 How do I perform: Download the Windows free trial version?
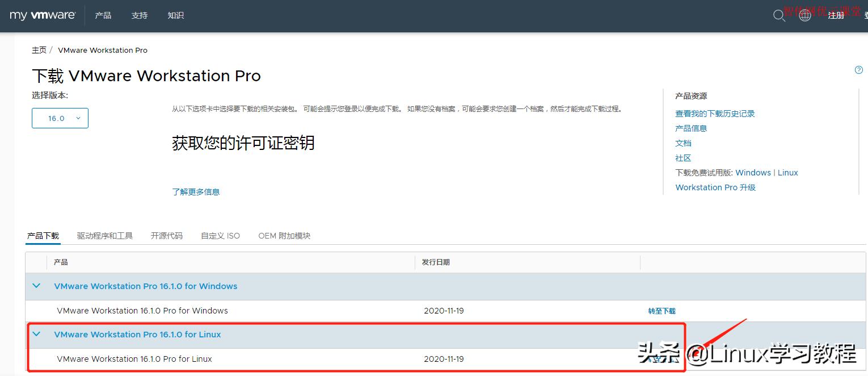coord(753,172)
